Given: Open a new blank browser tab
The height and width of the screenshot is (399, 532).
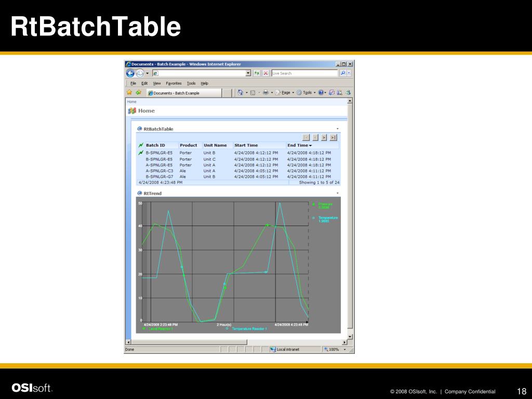Looking at the screenshot, I should point(227,93).
